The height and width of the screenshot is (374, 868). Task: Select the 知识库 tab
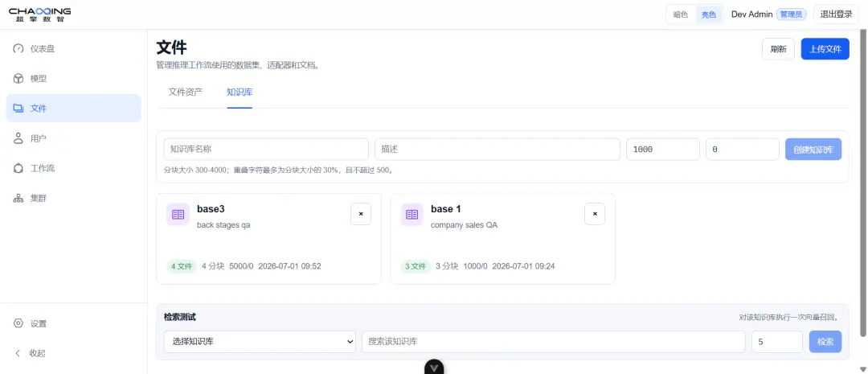click(x=240, y=92)
